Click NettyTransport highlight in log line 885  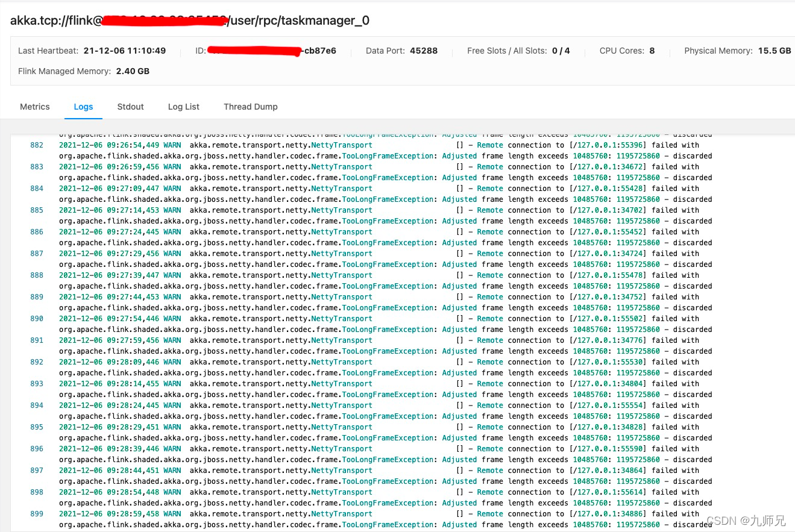coord(342,210)
